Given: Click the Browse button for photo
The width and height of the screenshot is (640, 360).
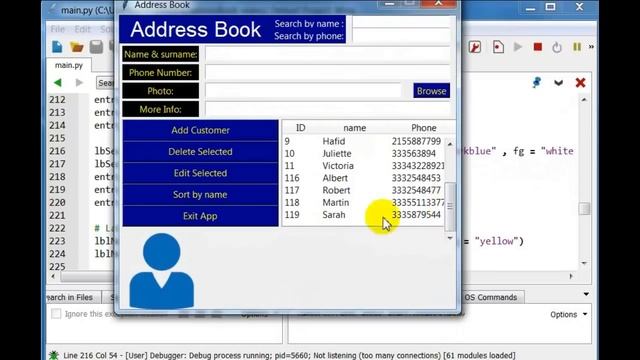Looking at the screenshot, I should (431, 91).
